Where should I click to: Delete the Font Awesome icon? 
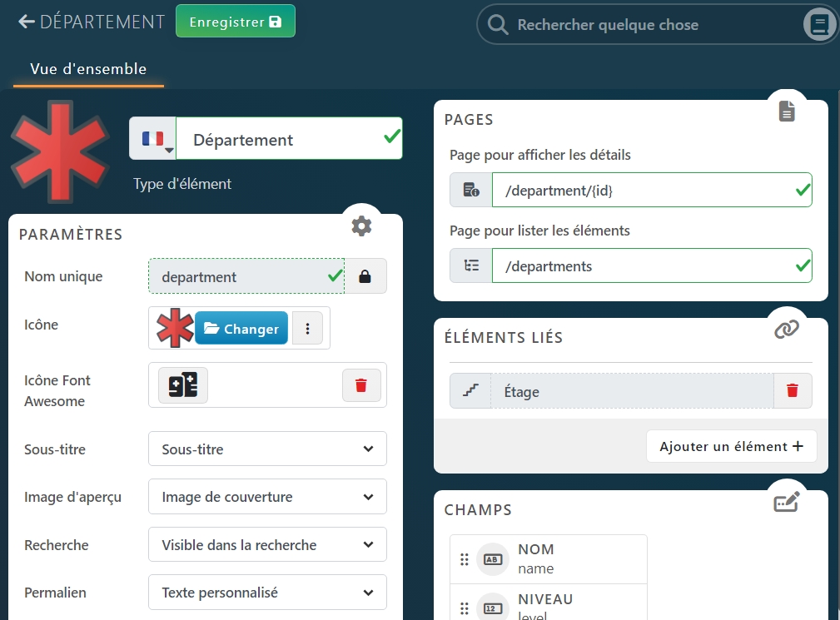(361, 385)
